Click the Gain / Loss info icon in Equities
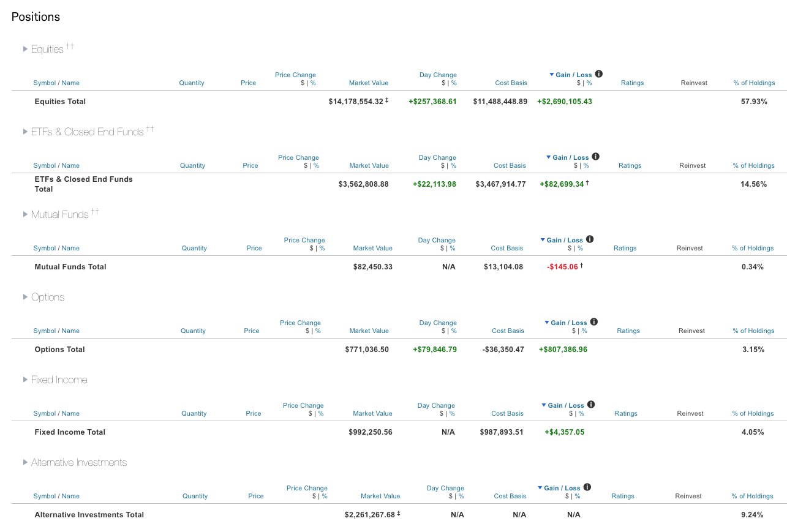 pos(598,73)
